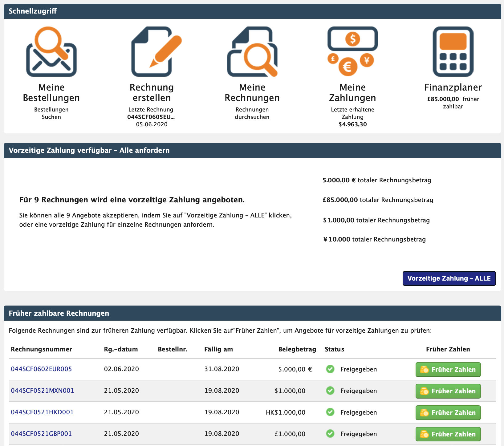Click green check icon for invoice 044SCF0521GBP001
Image resolution: width=504 pixels, height=446 pixels.
click(x=330, y=433)
